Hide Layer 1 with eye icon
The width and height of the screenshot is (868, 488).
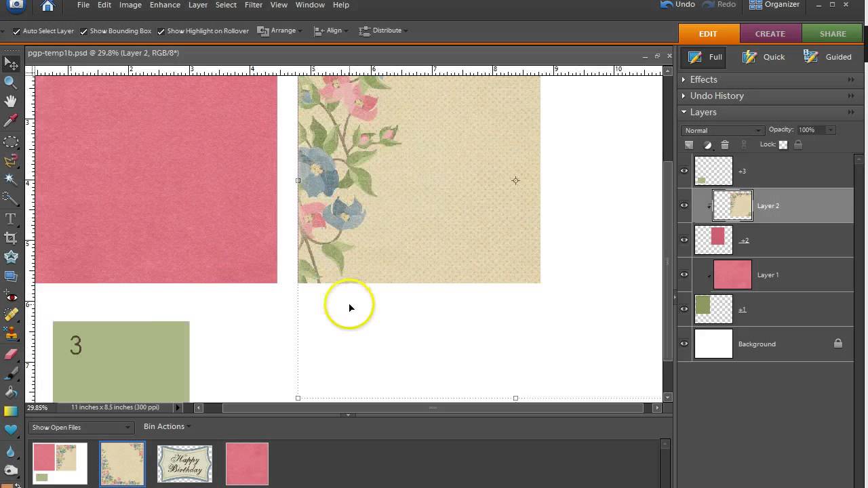(x=684, y=274)
